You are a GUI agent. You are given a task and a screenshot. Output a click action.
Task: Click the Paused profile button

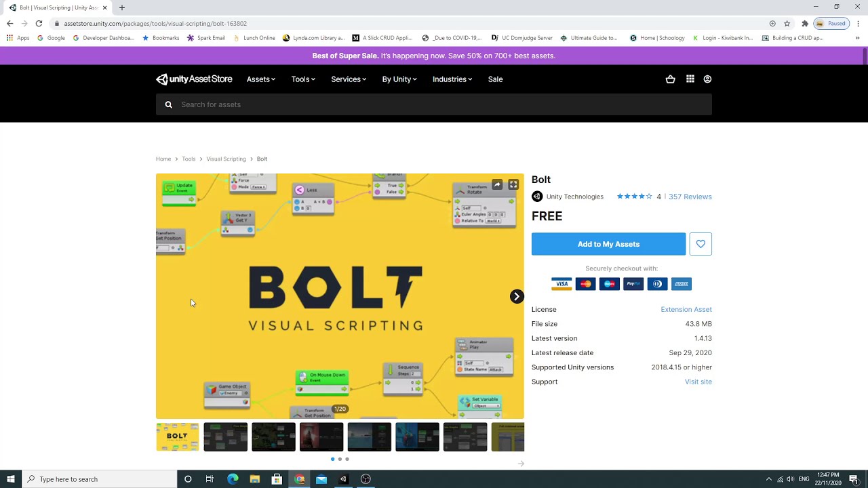[832, 23]
